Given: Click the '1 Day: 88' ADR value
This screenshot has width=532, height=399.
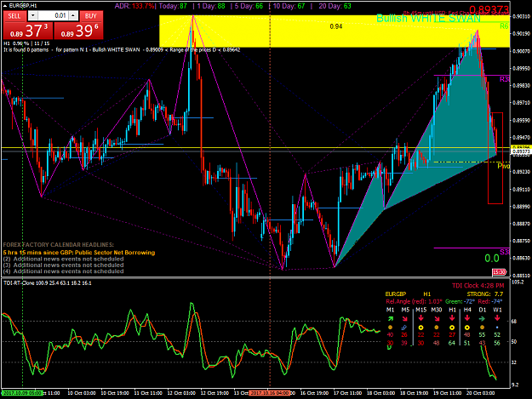Looking at the screenshot, I should click(x=211, y=6).
